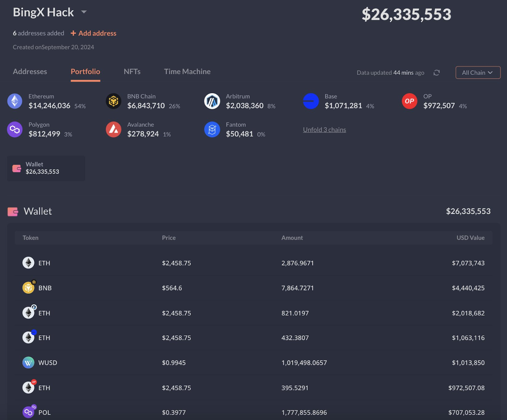The image size is (507, 420).
Task: Click the Fantom chain icon
Action: click(212, 129)
